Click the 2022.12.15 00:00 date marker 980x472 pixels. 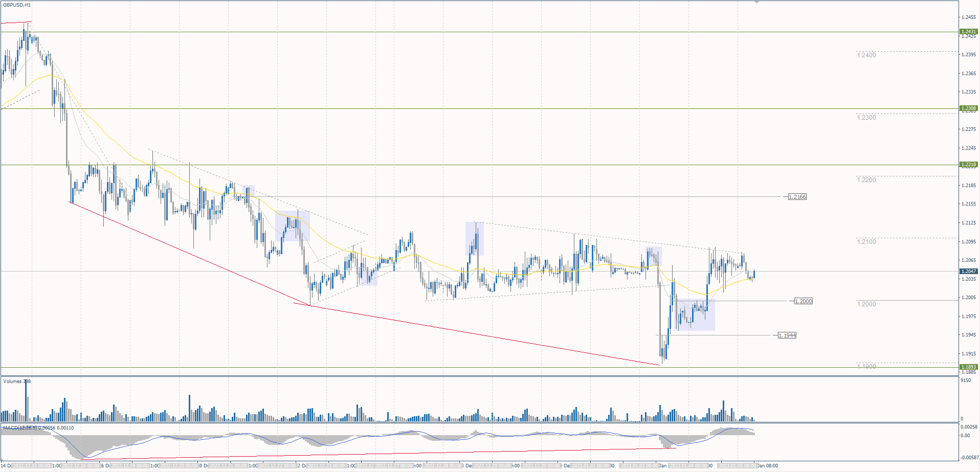click(x=32, y=466)
